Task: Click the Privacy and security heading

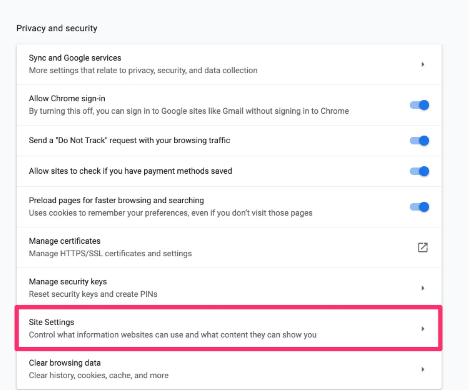Action: pos(57,28)
